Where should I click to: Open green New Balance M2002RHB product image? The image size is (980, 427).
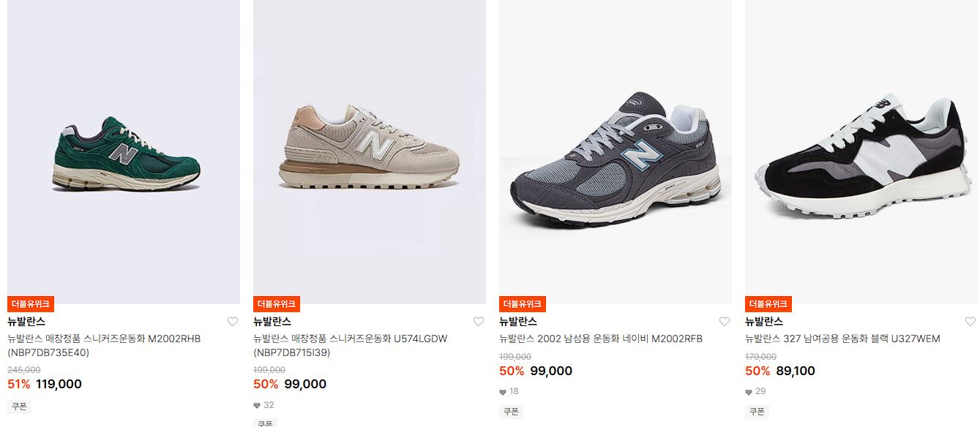pos(124,152)
